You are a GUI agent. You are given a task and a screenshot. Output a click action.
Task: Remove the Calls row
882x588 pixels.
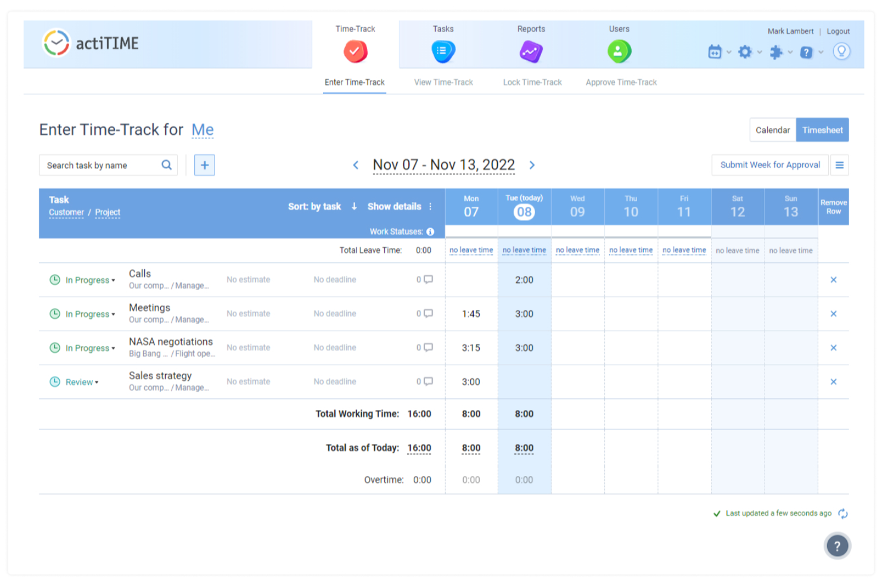point(834,279)
